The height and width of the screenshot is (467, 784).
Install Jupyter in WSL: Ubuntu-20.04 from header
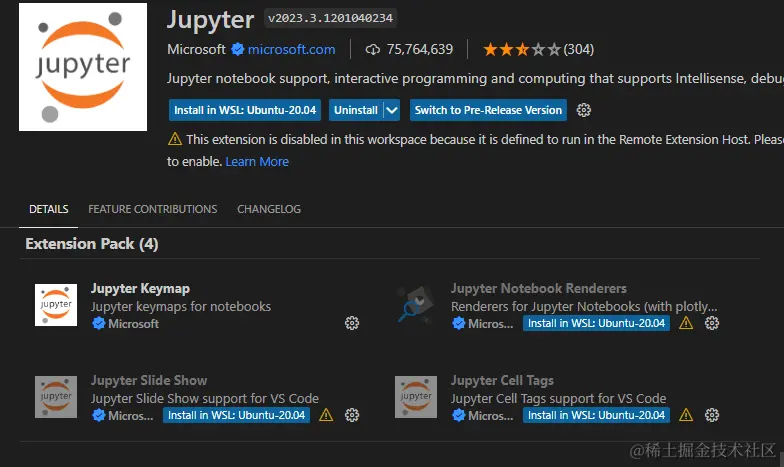coord(245,110)
